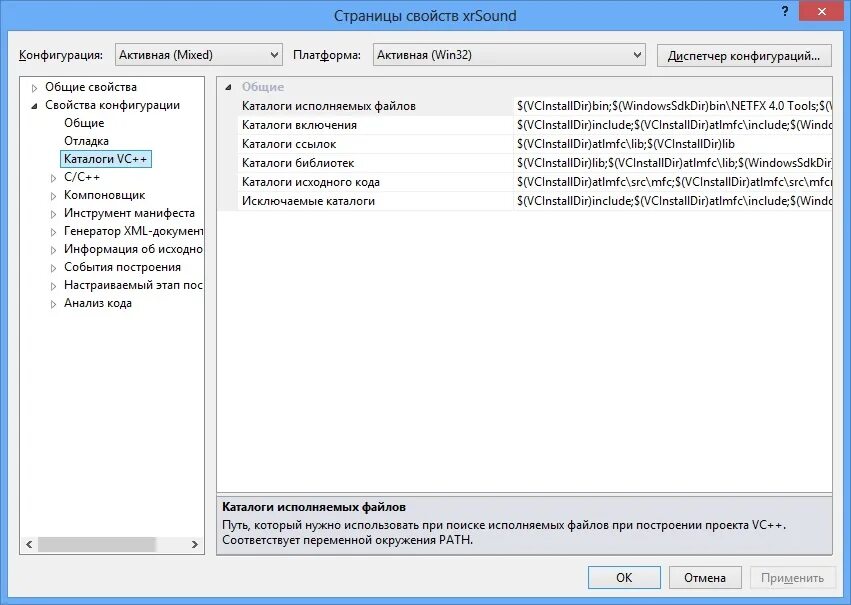Edit value of Каталоги библиотек
This screenshot has height=605, width=851.
(673, 163)
